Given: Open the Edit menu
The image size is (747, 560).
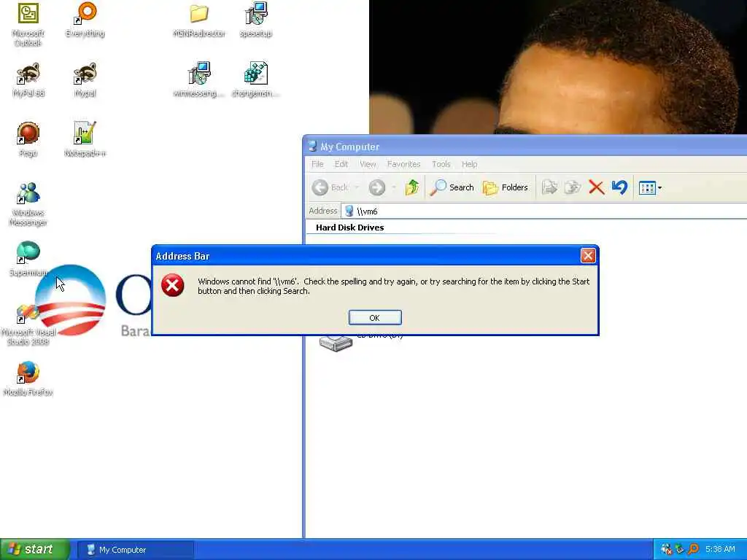Looking at the screenshot, I should pos(341,164).
